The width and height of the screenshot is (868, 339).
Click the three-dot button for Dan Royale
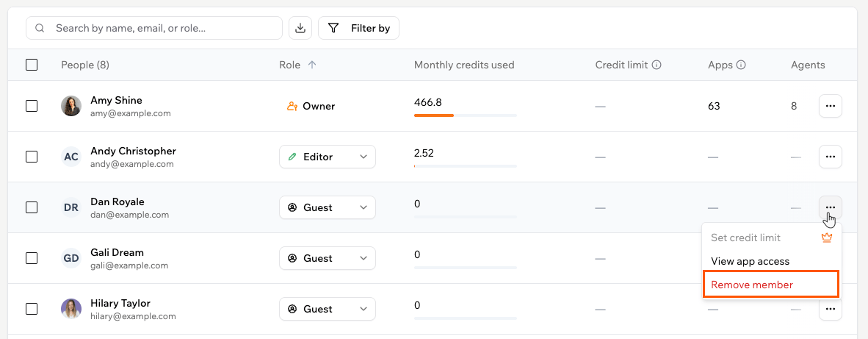(x=831, y=207)
